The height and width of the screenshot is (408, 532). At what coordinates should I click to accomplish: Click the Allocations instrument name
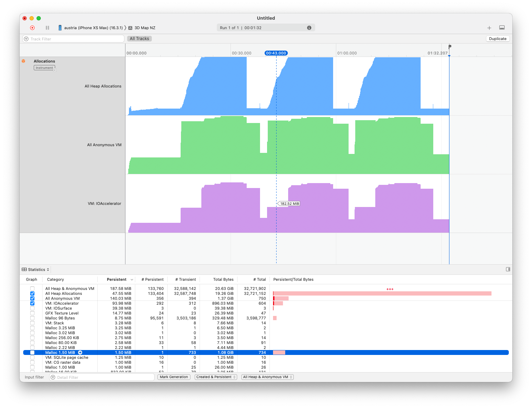pyautogui.click(x=44, y=61)
